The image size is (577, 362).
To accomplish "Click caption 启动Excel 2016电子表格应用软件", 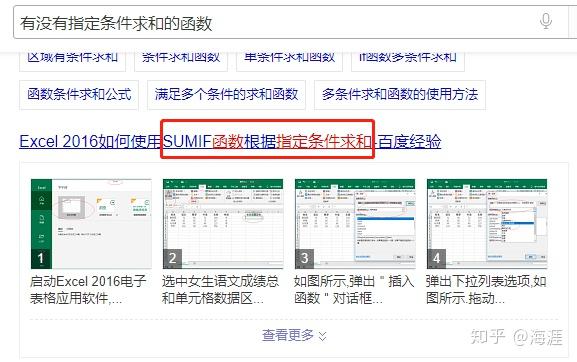I will pos(88,290).
